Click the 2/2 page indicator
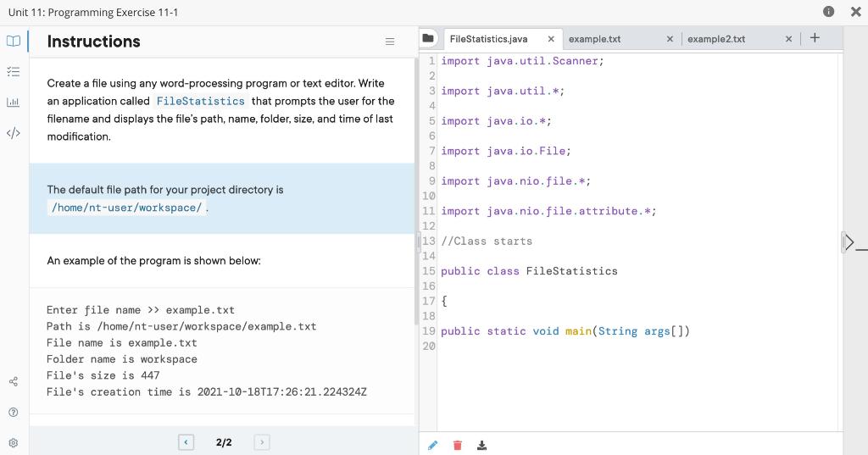The image size is (868, 455). tap(224, 442)
